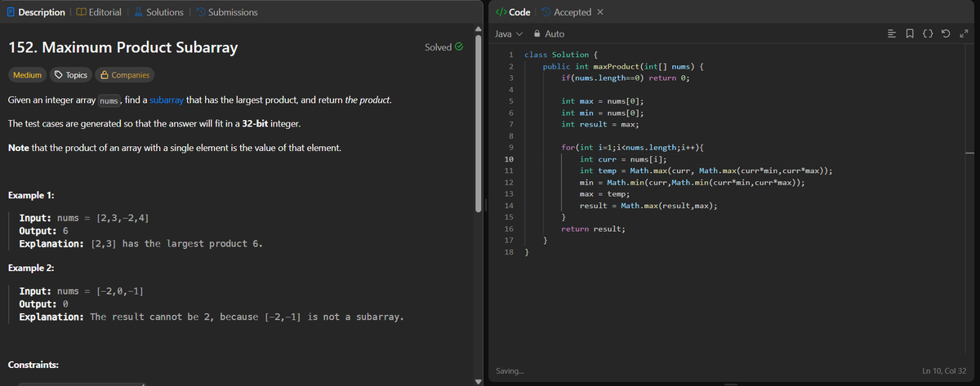Click the scroll up arrow of description panel
The height and width of the screenshot is (386, 980).
click(478, 29)
